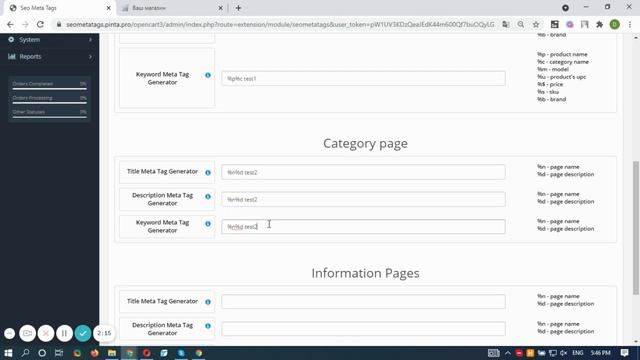Image resolution: width=640 pixels, height=360 pixels.
Task: Close the Seo Meta Tags tab
Action: pos(109,8)
